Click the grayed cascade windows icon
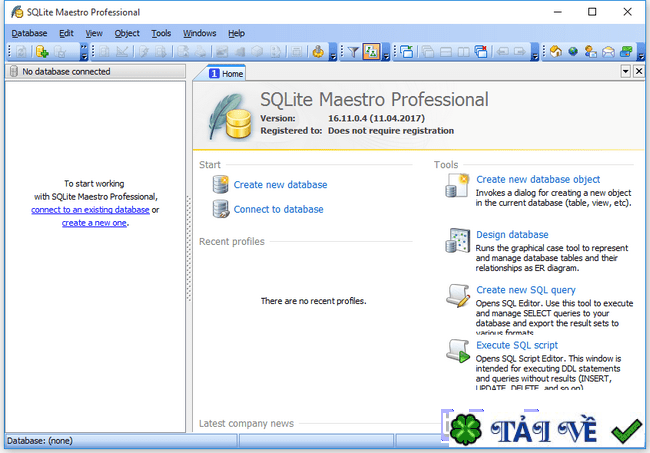This screenshot has height=453, width=650. [427, 52]
